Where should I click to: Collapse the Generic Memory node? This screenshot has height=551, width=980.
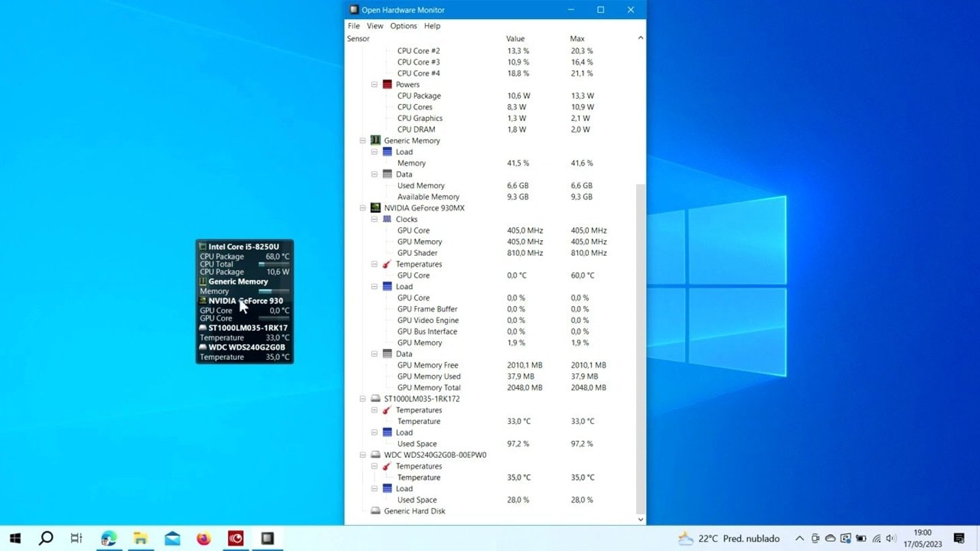(362, 141)
